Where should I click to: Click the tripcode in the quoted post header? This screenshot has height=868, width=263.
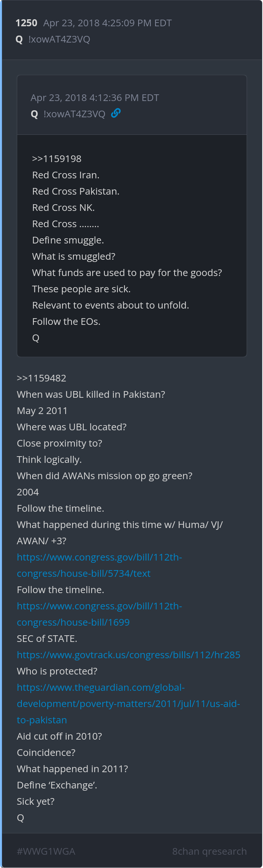[74, 114]
